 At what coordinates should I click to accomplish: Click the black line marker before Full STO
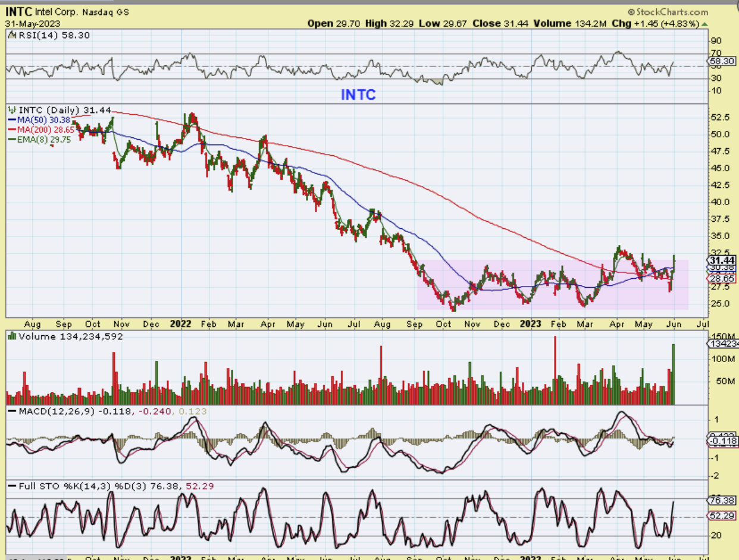(x=12, y=486)
